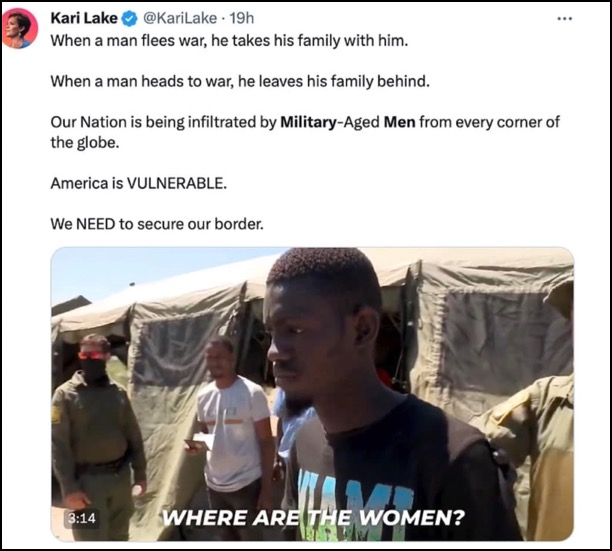
Task: Click the WHERE ARE THE WOMEN caption
Action: pos(313,518)
